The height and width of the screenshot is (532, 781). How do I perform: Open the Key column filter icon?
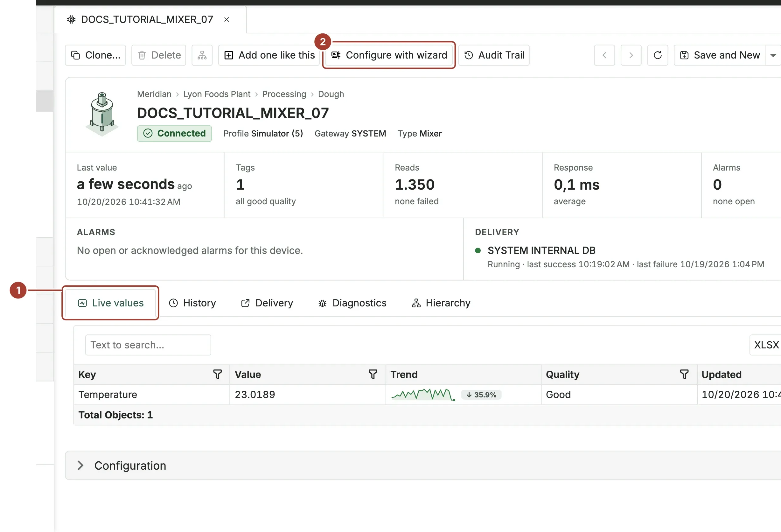point(217,374)
